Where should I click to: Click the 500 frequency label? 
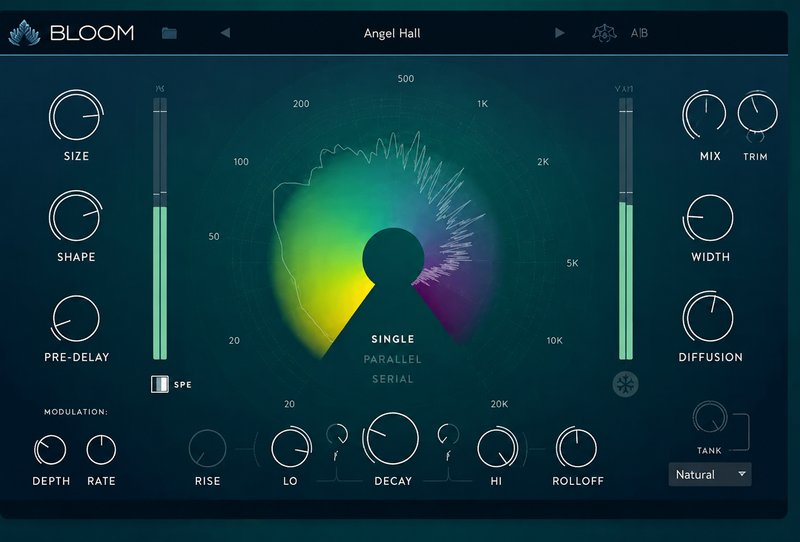(406, 79)
